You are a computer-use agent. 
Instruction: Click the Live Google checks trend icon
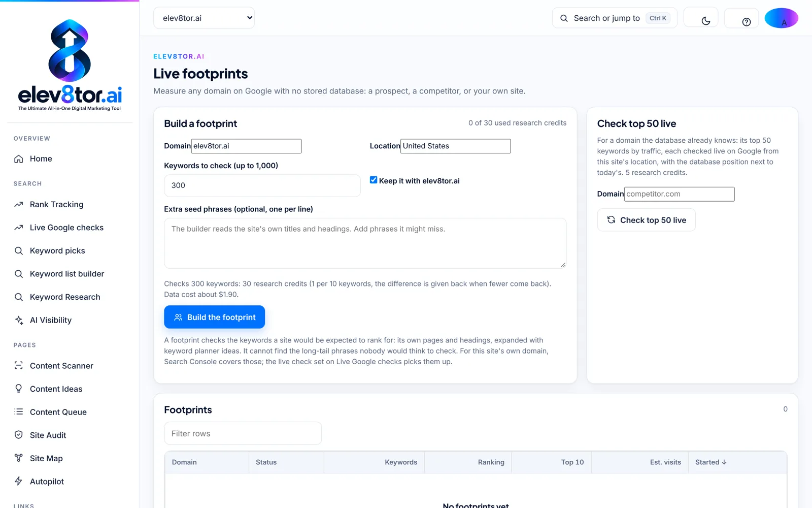[19, 228]
